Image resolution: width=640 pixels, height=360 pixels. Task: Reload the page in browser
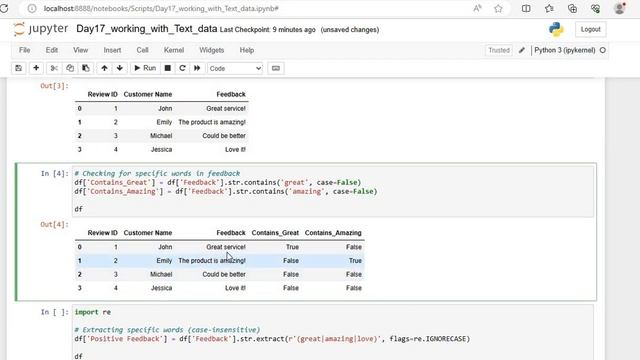[4, 9]
